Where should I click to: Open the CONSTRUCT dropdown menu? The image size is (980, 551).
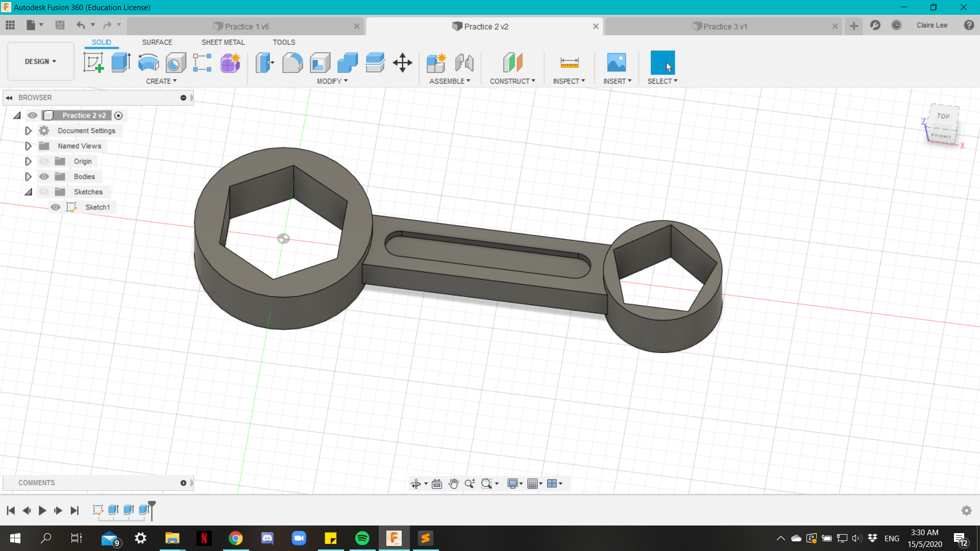tap(512, 81)
